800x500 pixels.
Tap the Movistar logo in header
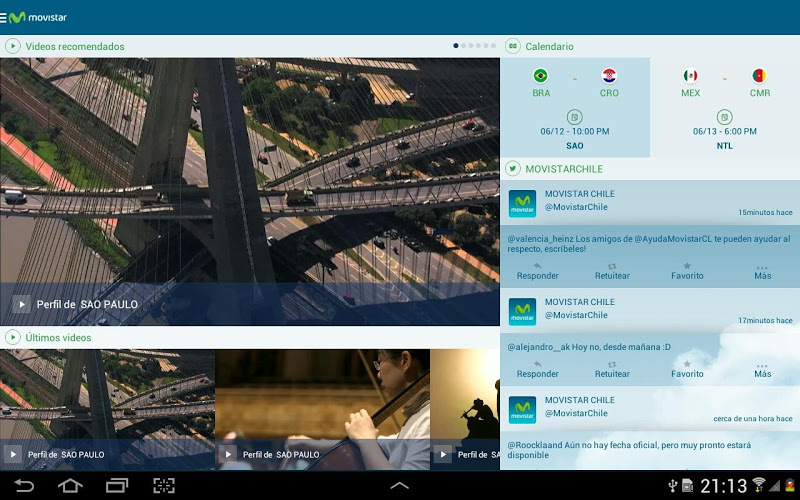point(38,18)
